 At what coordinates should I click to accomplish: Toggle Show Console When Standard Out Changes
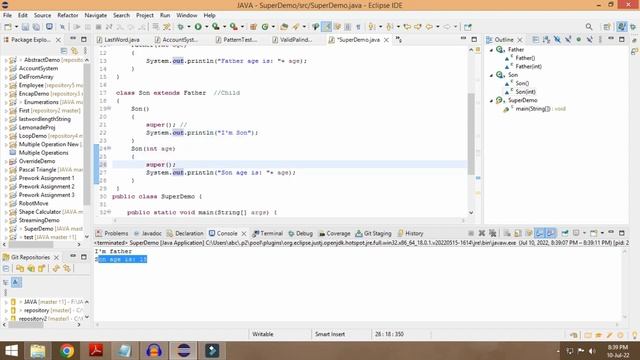click(540, 233)
